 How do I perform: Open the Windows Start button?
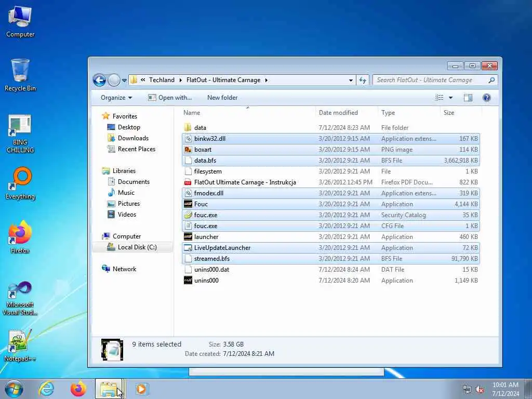(14, 389)
